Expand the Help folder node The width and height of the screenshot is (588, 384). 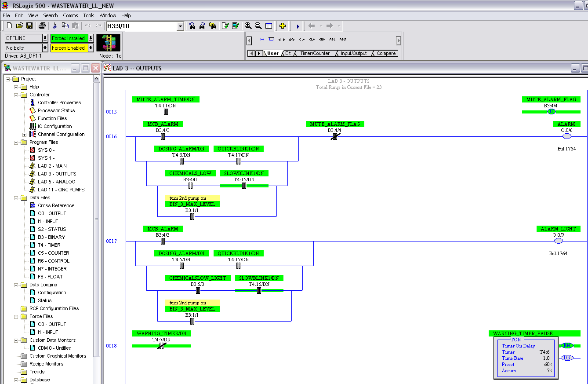[x=16, y=87]
